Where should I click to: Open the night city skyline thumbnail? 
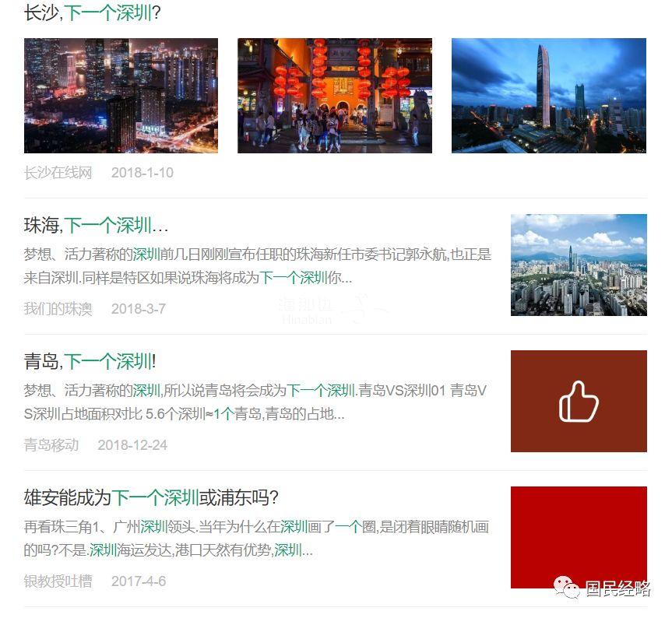[121, 96]
